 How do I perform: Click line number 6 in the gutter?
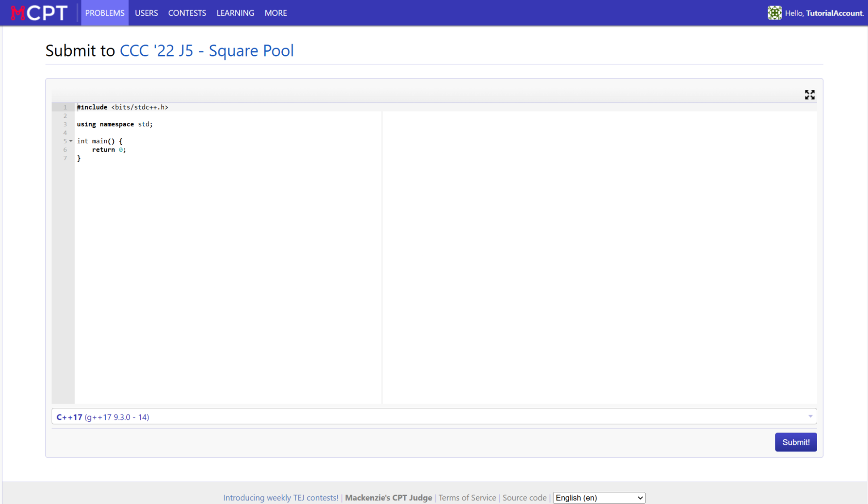click(x=64, y=149)
